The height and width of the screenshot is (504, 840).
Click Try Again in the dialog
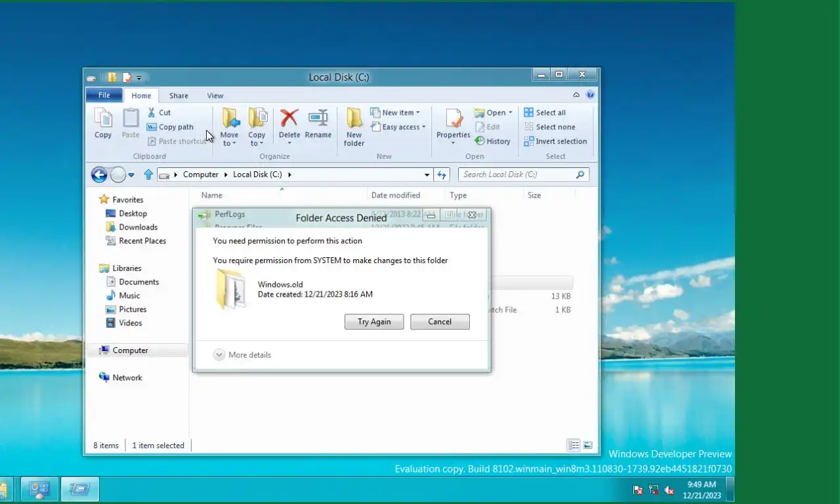point(374,322)
